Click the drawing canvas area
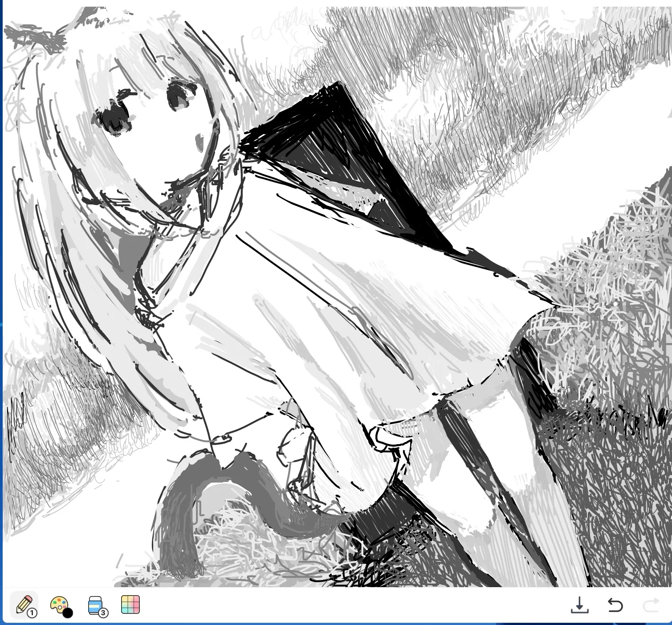This screenshot has width=672, height=625. (337, 297)
